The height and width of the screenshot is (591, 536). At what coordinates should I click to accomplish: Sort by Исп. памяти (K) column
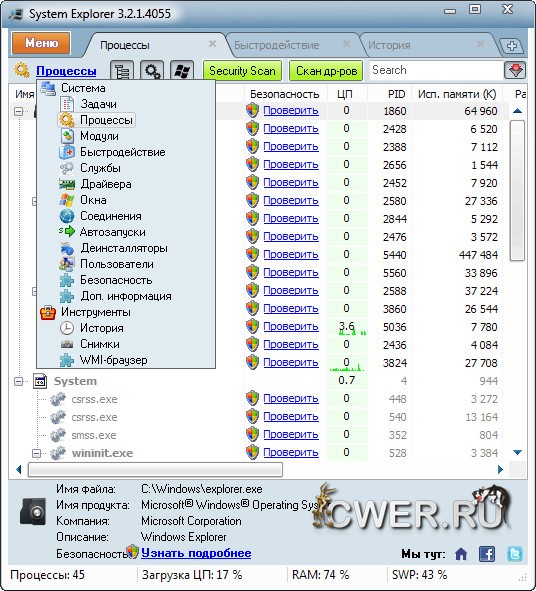coord(457,94)
